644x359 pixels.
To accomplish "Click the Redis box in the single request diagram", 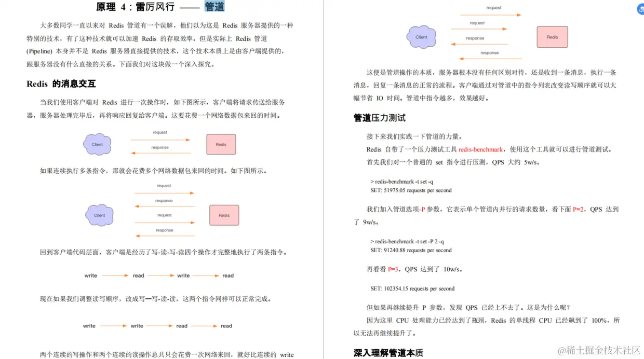I will (221, 144).
